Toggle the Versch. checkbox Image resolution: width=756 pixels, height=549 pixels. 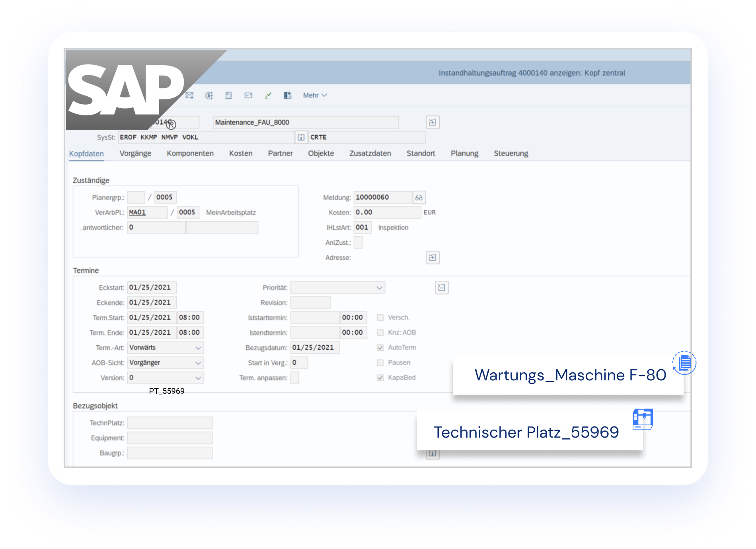tap(380, 317)
